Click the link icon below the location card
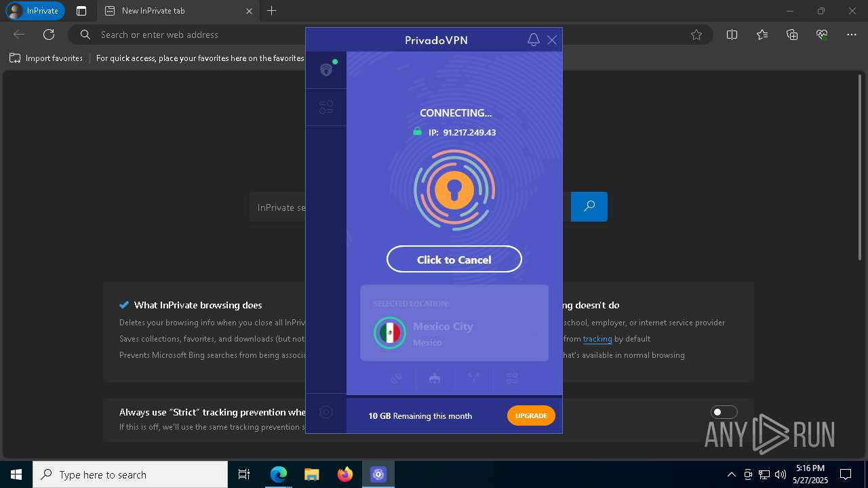The height and width of the screenshot is (488, 868). tap(396, 378)
